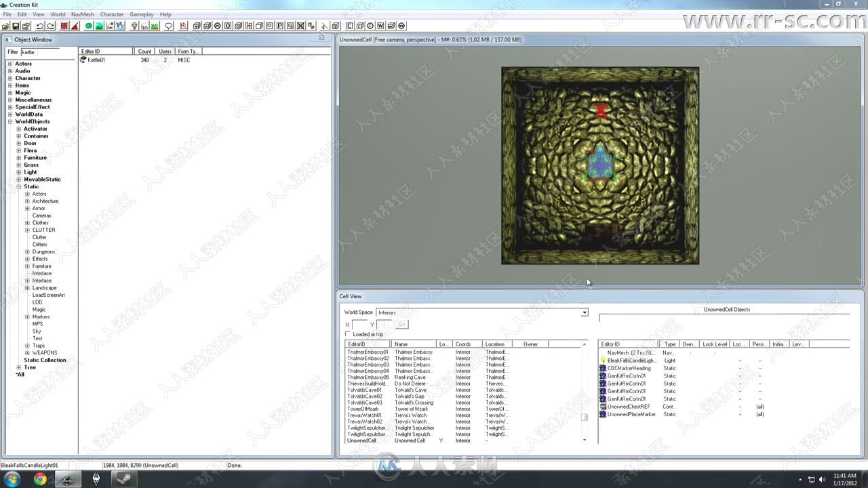Toggle the Loaded at top checkbox
Viewport: 868px width, 488px height.
348,334
